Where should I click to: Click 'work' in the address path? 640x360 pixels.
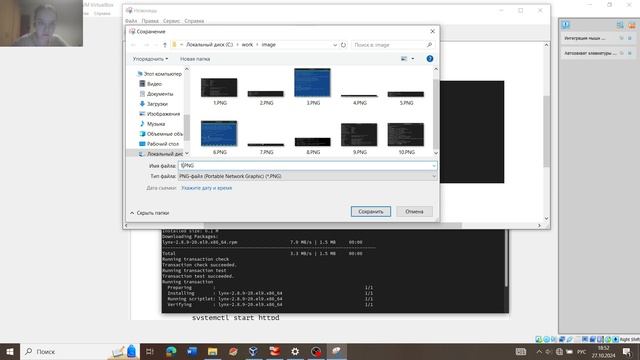pos(247,45)
